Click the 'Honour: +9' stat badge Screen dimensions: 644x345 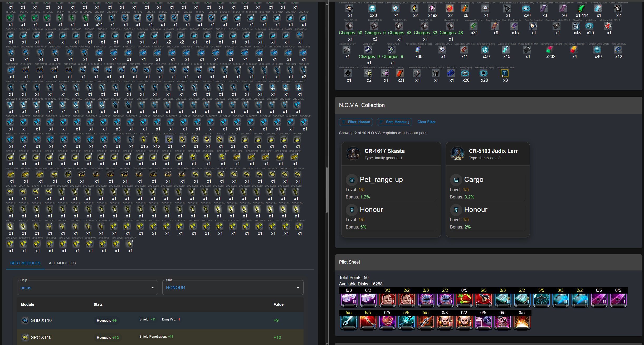pos(106,320)
